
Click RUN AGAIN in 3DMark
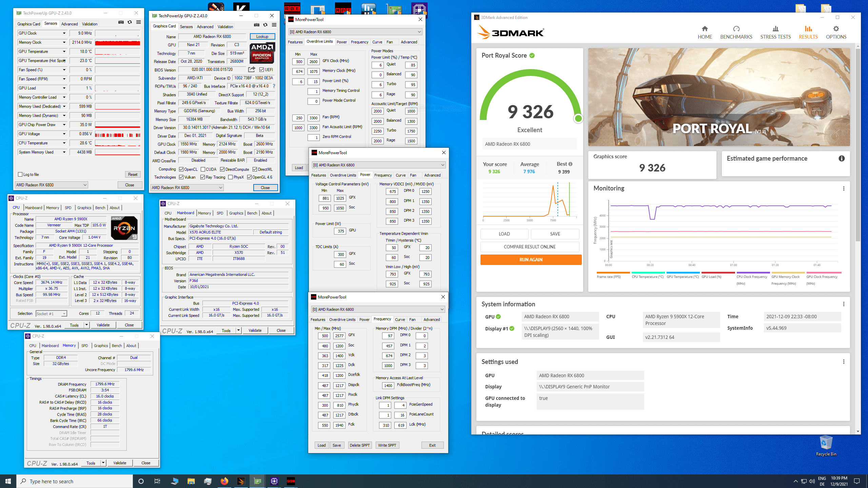point(531,260)
